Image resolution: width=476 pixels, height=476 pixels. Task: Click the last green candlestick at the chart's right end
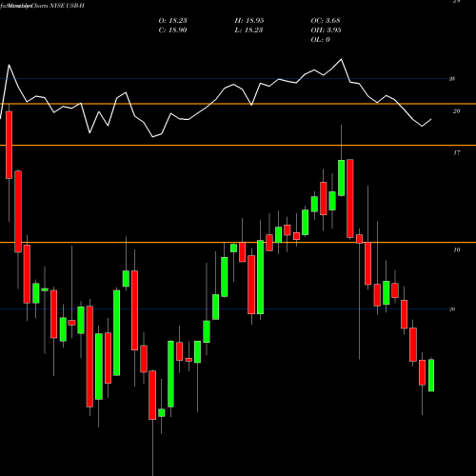[x=431, y=375]
